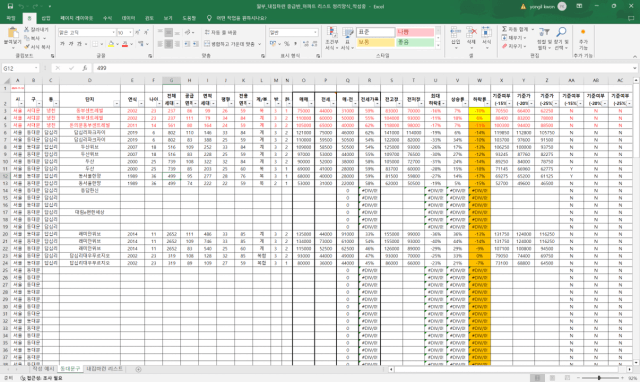640x382 pixels.
Task: Open the font size dropdown
Action: click(x=131, y=32)
